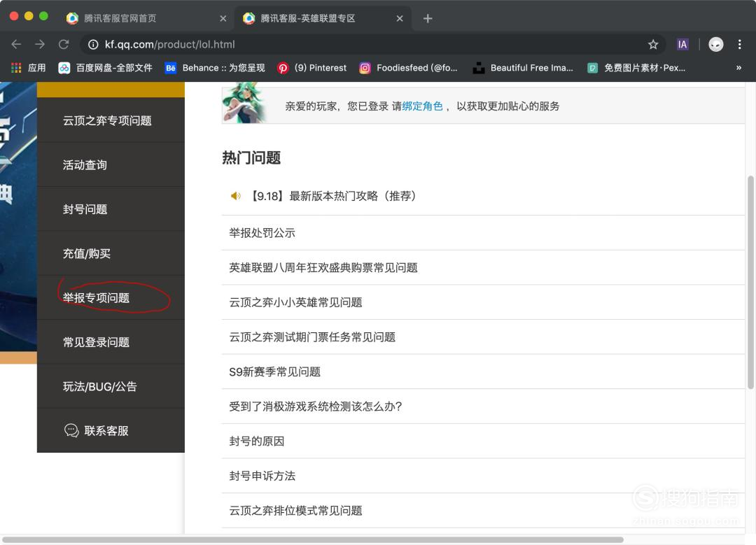Image resolution: width=756 pixels, height=545 pixels.
Task: Open the IA extension icon
Action: (682, 44)
